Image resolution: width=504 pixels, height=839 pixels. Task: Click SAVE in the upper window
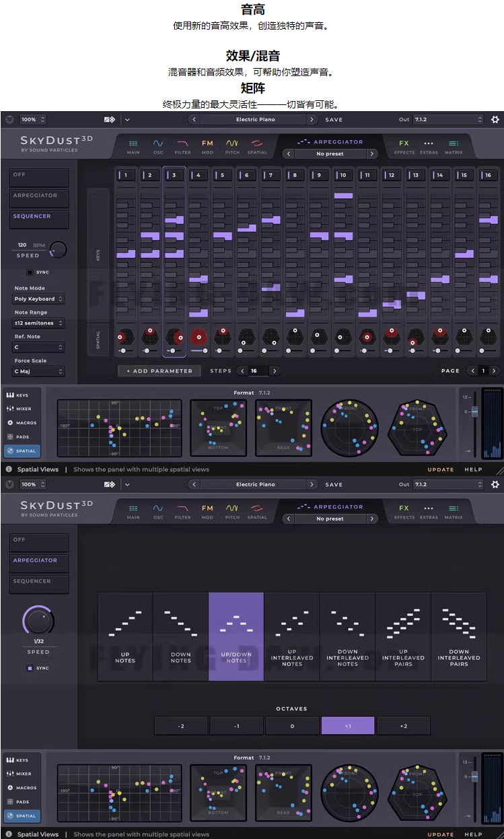pos(334,119)
